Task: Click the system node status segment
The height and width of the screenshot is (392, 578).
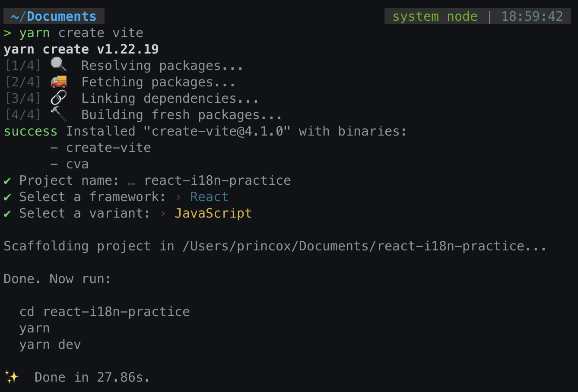Action: (435, 16)
